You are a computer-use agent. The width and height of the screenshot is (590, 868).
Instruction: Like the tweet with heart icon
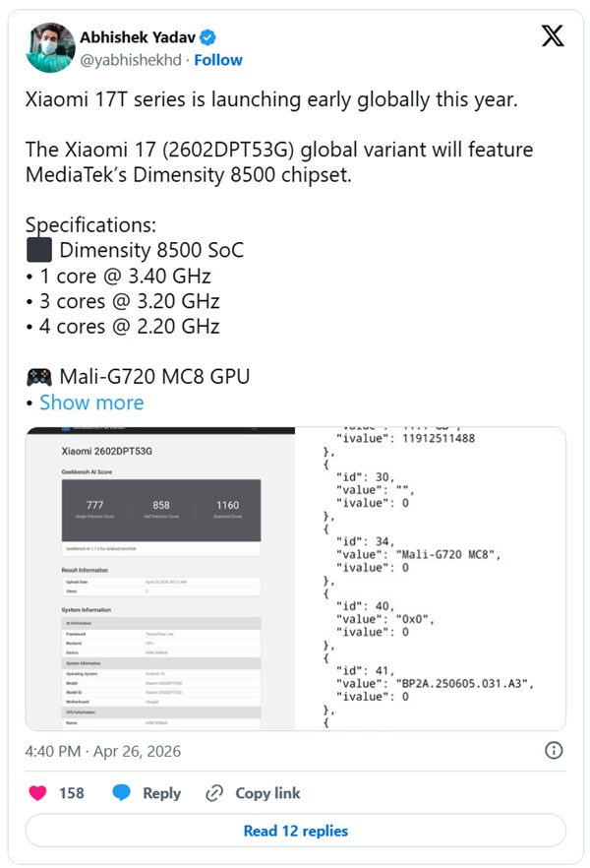click(x=38, y=793)
